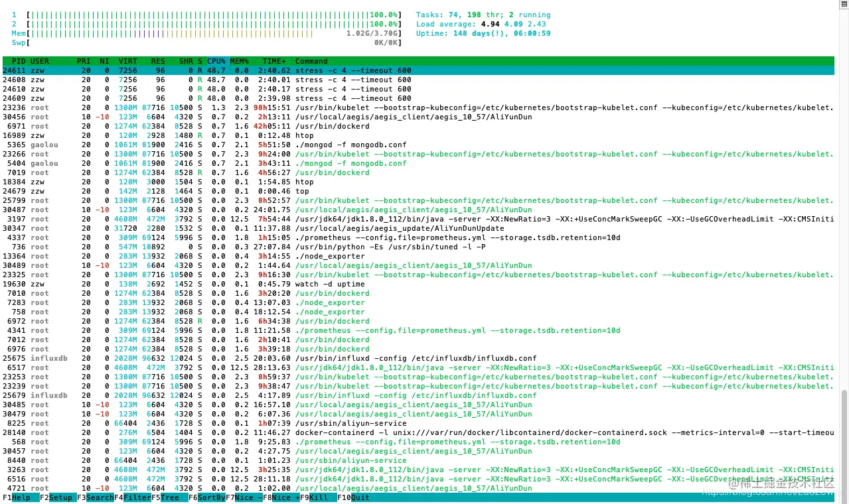Select AliYunDun thread row PID 4721
849x504 pixels.
coord(418,488)
